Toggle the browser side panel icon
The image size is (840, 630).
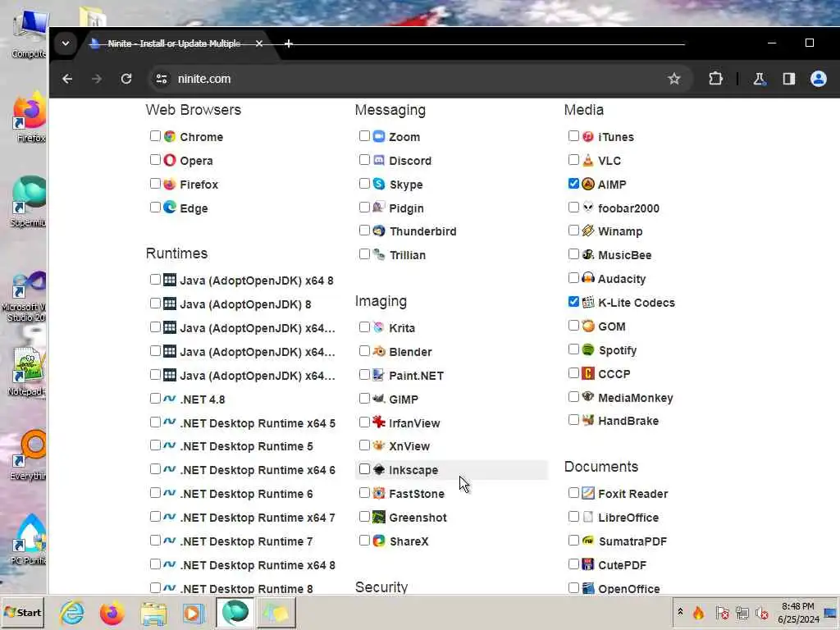click(788, 79)
